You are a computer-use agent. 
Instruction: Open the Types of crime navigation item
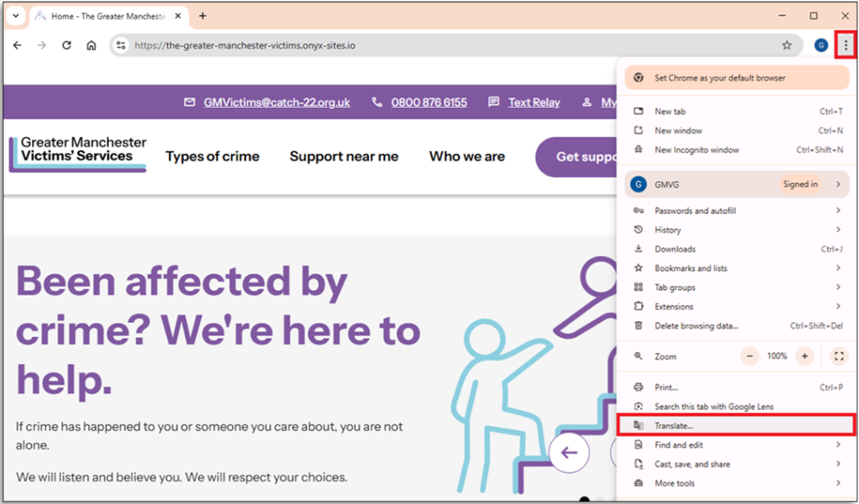[212, 157]
